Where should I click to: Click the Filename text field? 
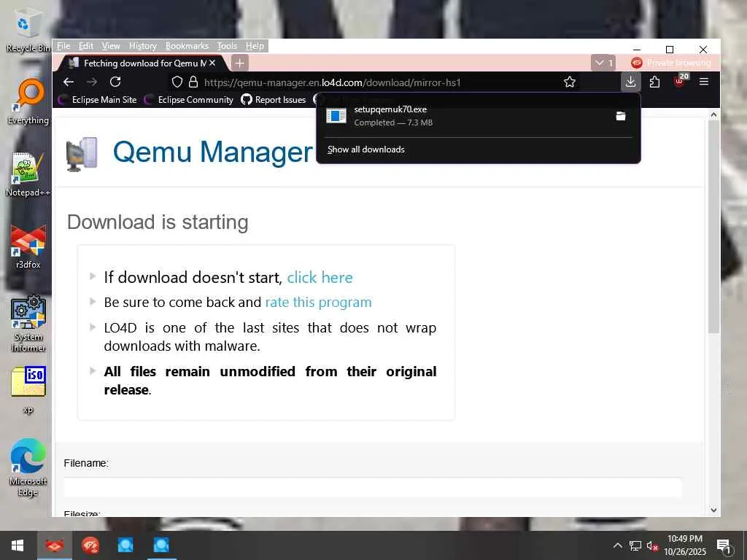pos(373,488)
